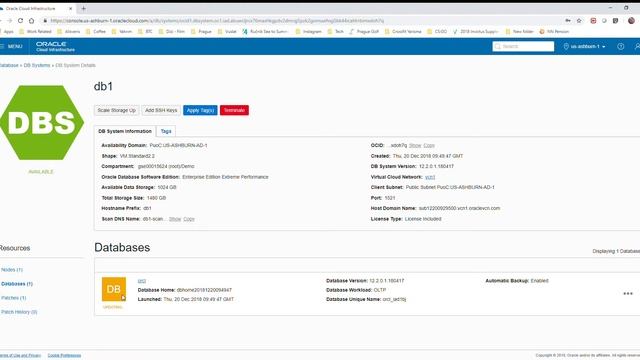640x360 pixels.
Task: Copy the Scan DNS Name
Action: point(189,219)
